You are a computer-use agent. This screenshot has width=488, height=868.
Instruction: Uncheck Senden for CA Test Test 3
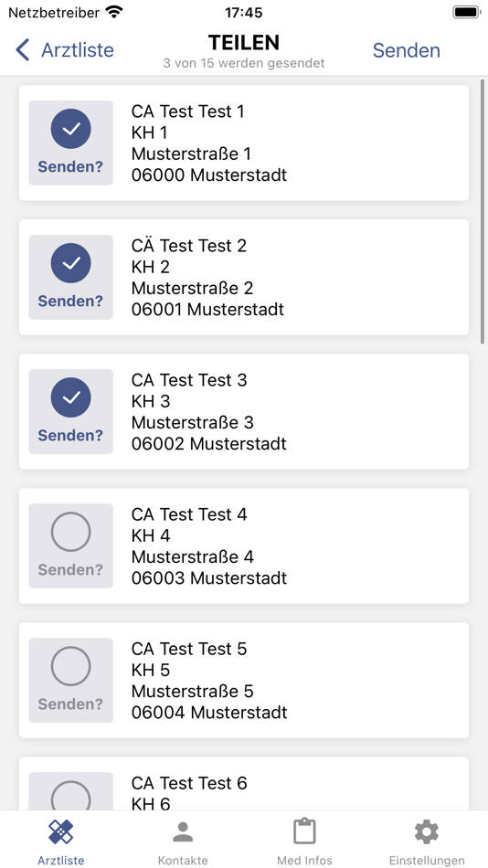pyautogui.click(x=71, y=412)
